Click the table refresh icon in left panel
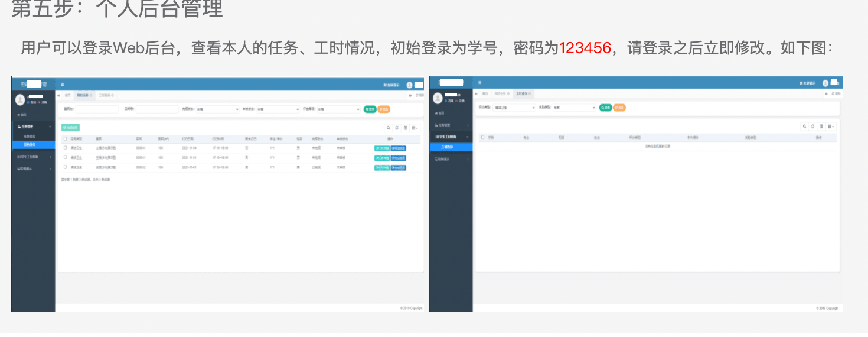 (x=397, y=128)
